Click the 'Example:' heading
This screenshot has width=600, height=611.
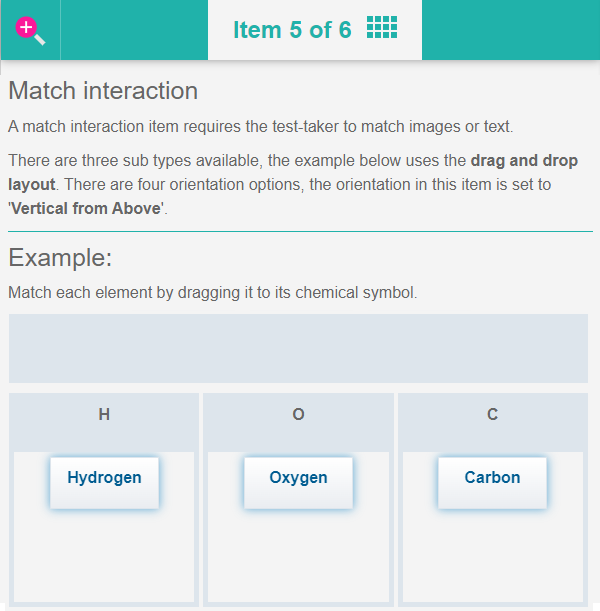pyautogui.click(x=60, y=258)
